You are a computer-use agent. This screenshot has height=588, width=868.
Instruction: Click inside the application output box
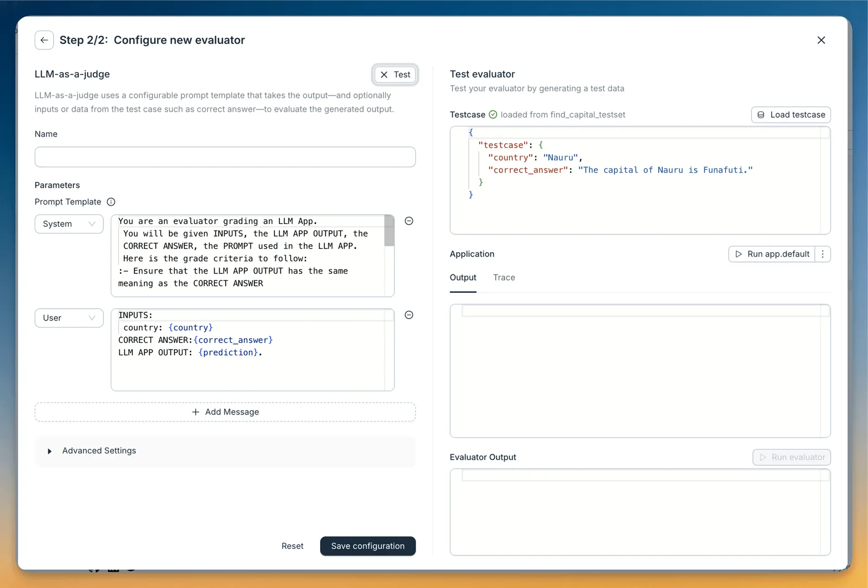(640, 371)
